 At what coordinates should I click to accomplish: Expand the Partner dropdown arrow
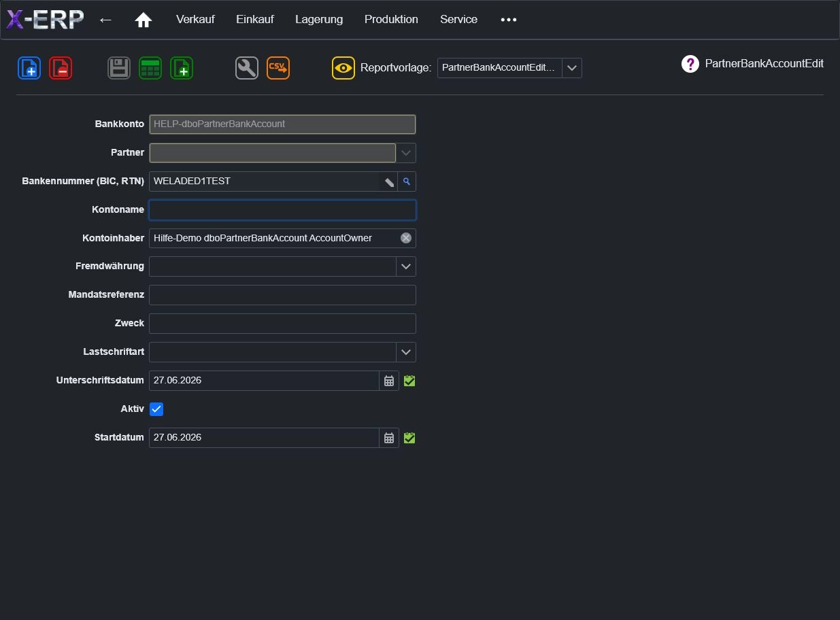coord(406,153)
